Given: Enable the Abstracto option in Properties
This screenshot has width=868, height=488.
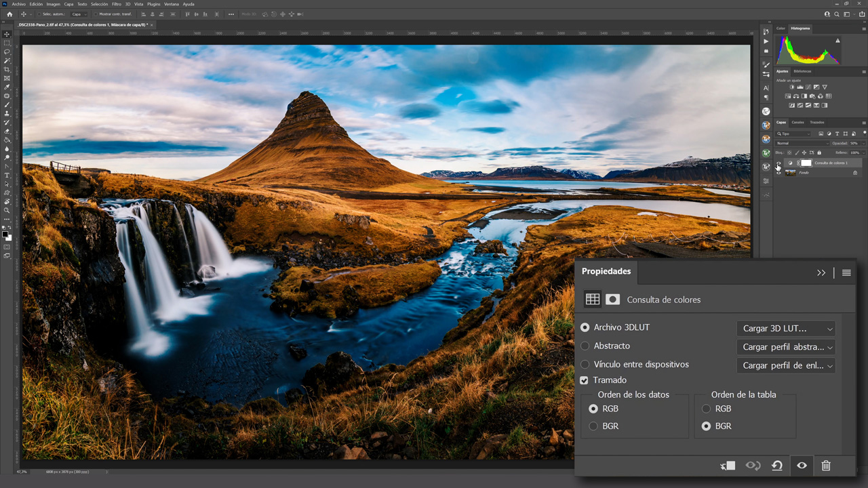Looking at the screenshot, I should tap(585, 346).
